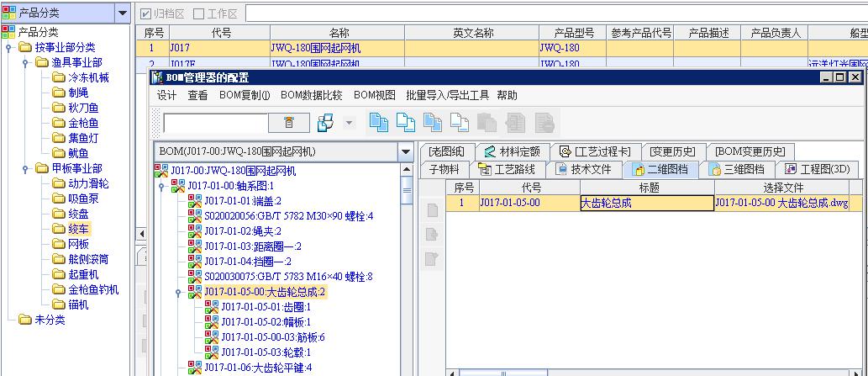Viewport: 868px width, 376px height.
Task: Click the BOM tree scrollbar up arrow
Action: 407,169
